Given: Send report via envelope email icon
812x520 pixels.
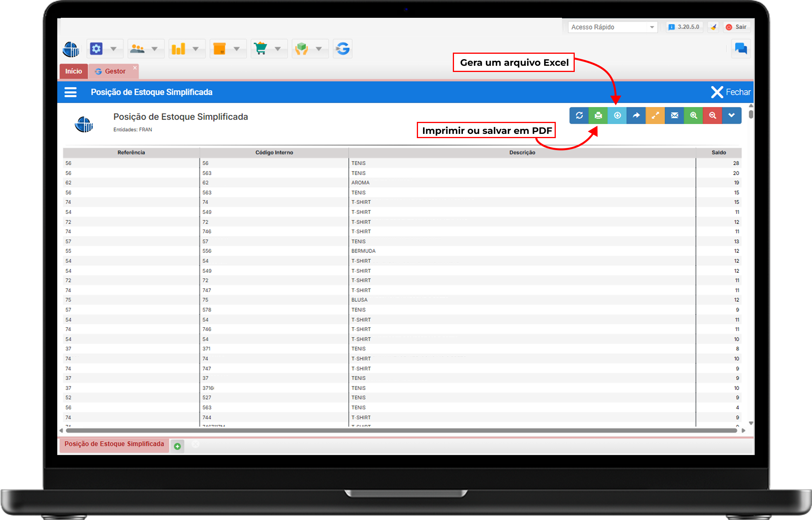Looking at the screenshot, I should [x=674, y=115].
